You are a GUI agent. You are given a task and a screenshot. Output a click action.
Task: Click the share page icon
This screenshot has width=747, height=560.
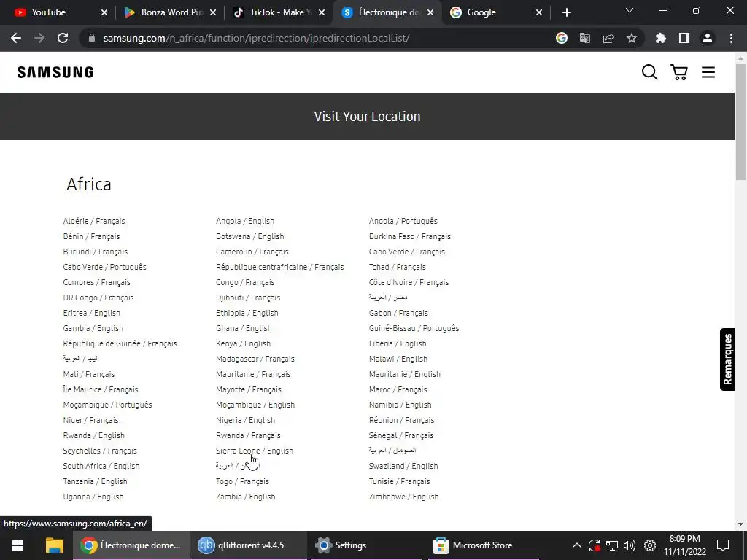pyautogui.click(x=608, y=38)
